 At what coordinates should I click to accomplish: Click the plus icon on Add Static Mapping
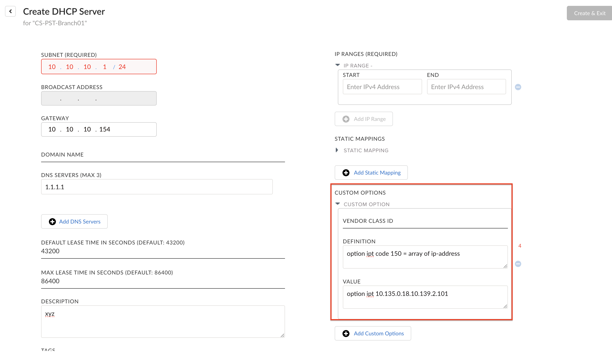click(346, 173)
